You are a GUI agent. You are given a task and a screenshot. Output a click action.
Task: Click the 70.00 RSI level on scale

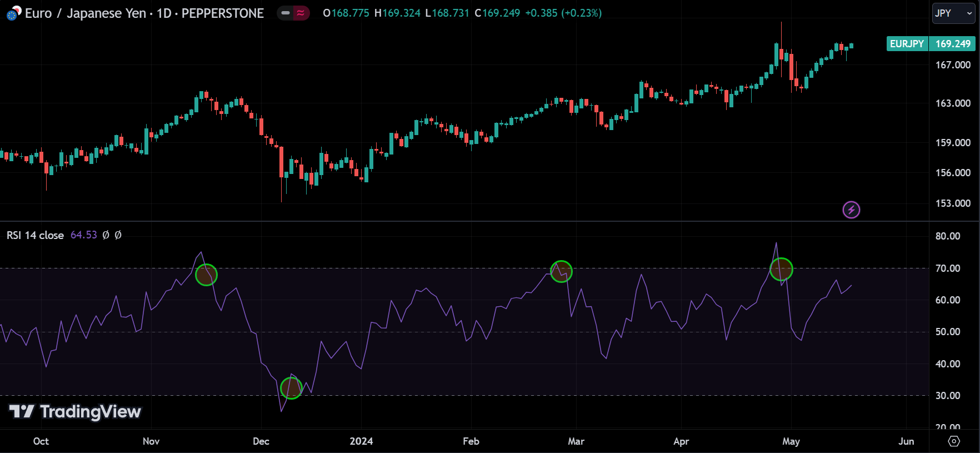(947, 268)
